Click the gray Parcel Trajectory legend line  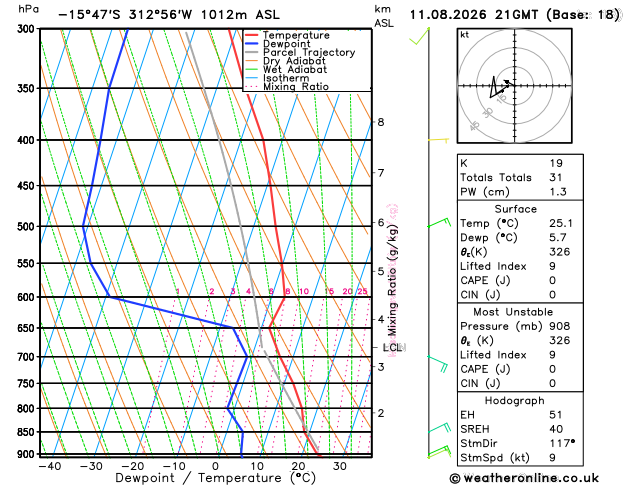point(252,52)
